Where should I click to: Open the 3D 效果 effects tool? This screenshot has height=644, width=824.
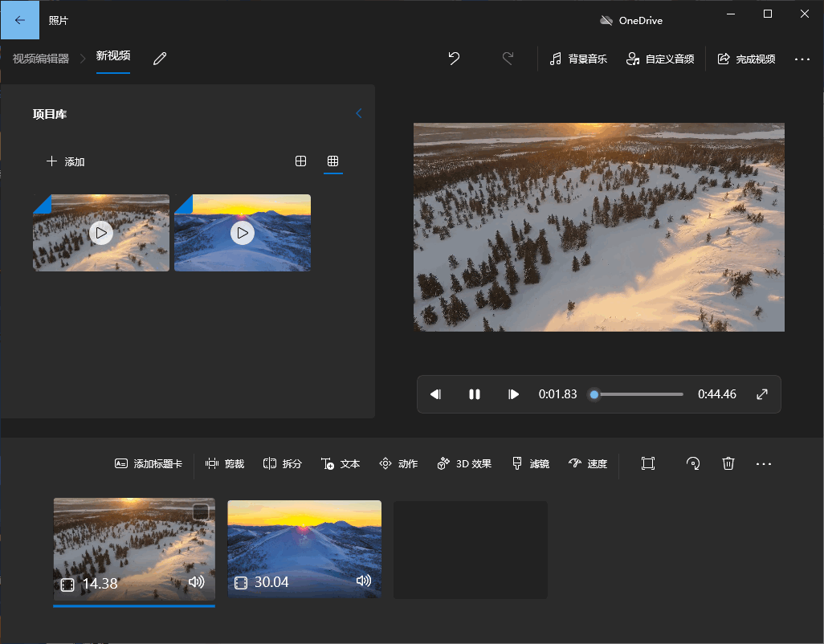pyautogui.click(x=464, y=463)
